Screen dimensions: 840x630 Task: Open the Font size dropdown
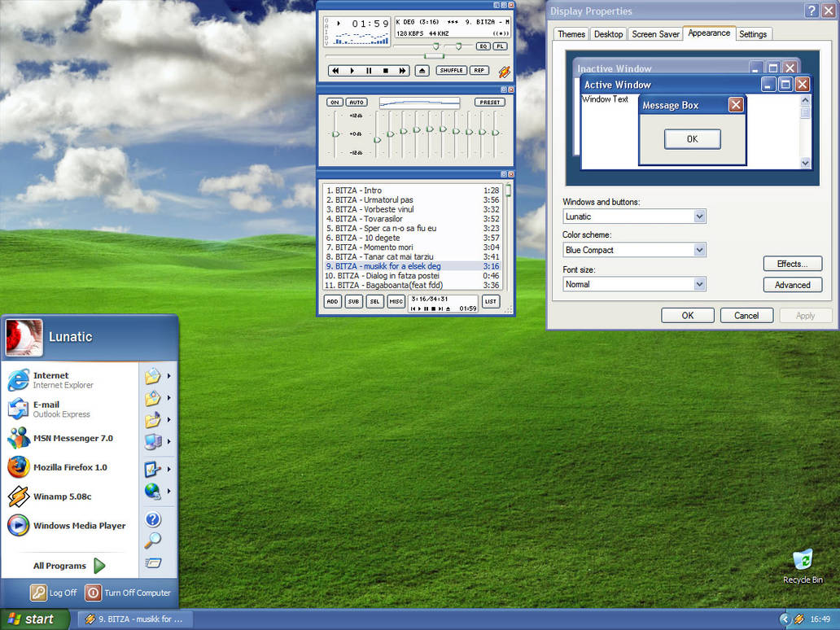pos(699,284)
